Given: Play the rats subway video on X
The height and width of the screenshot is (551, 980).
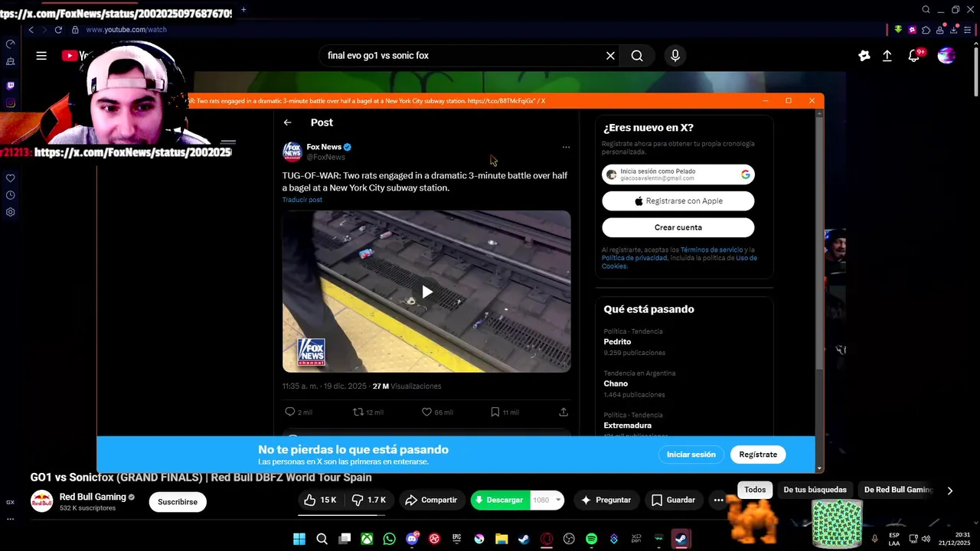Looking at the screenshot, I should click(426, 292).
